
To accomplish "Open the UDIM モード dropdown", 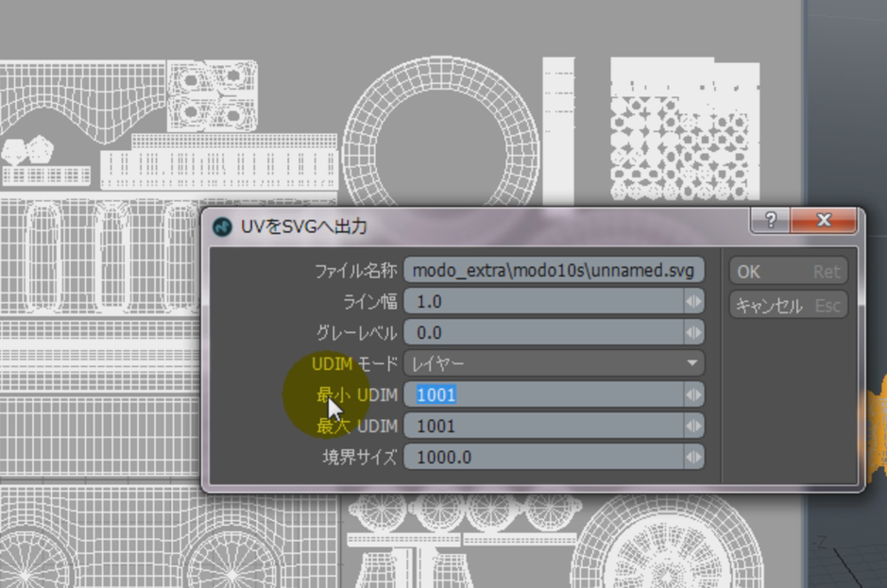I will point(554,363).
